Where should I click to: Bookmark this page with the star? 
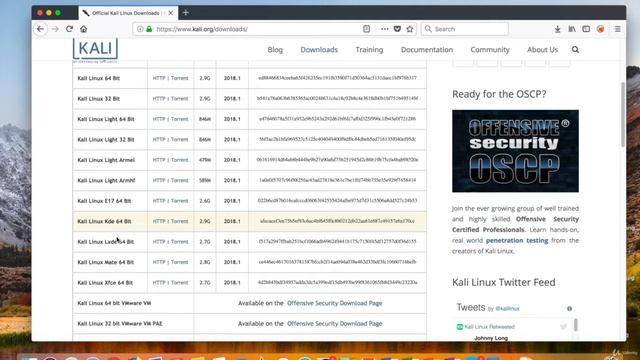(410, 29)
